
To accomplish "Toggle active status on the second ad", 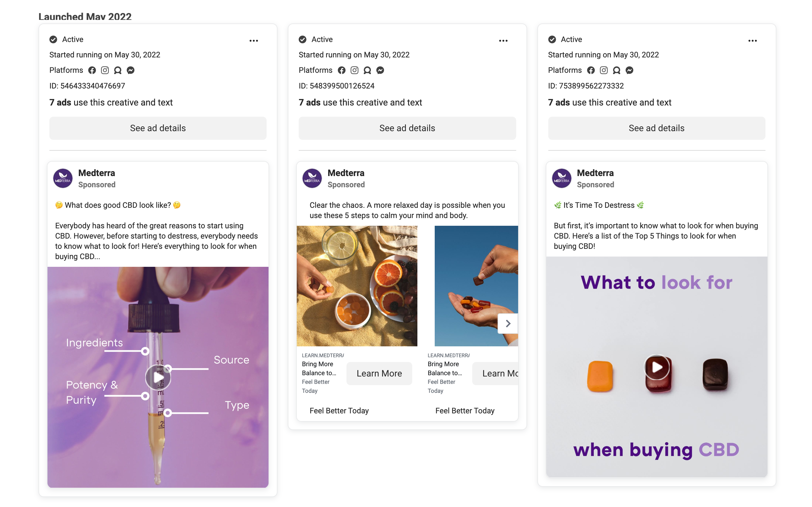I will pyautogui.click(x=303, y=39).
